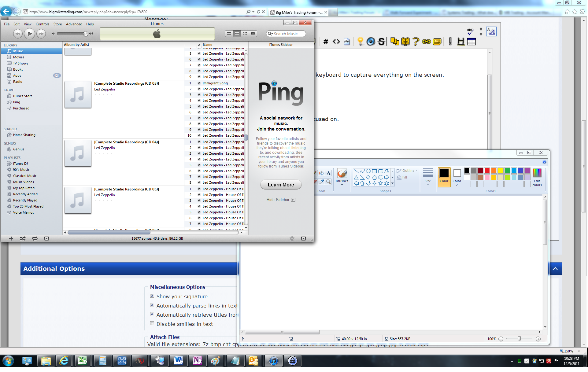Click Hide Sidebar in iTunes
588x372 pixels.
pos(281,200)
